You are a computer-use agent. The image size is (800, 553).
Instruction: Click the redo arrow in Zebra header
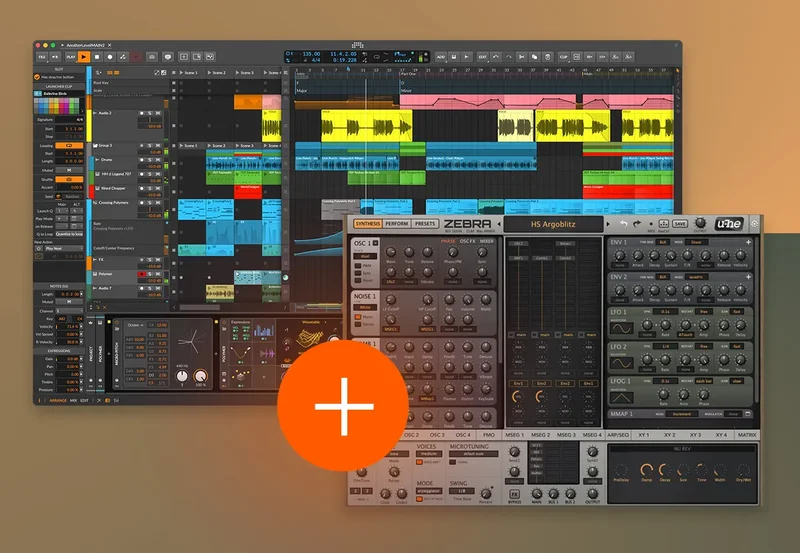point(637,223)
